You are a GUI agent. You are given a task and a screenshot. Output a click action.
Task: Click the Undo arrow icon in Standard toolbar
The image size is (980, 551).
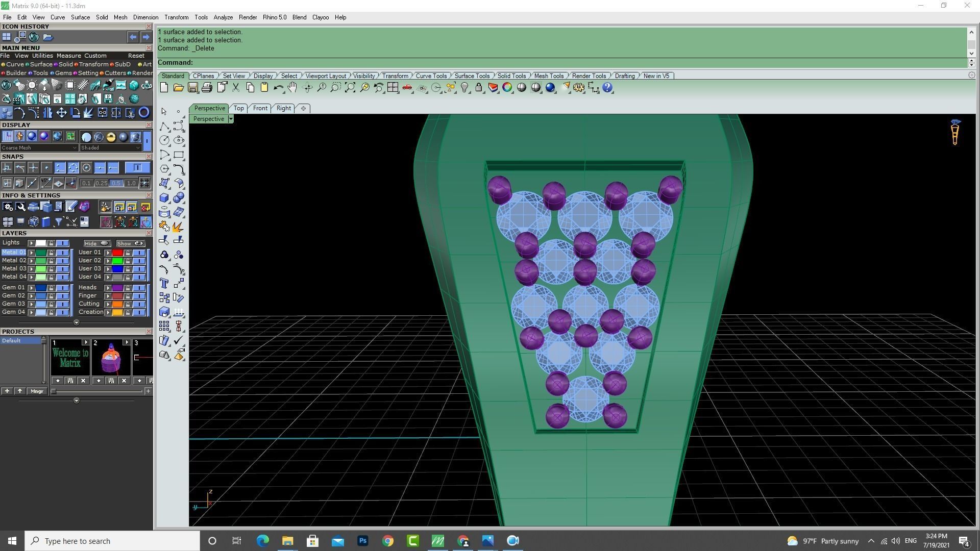coord(278,88)
